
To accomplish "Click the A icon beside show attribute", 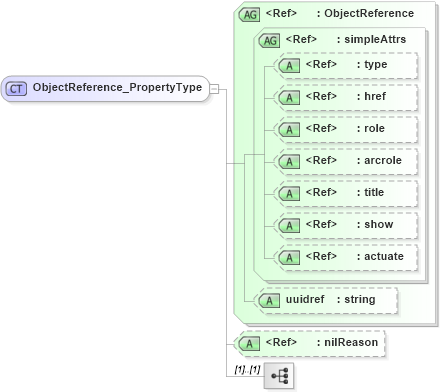I will (x=289, y=226).
